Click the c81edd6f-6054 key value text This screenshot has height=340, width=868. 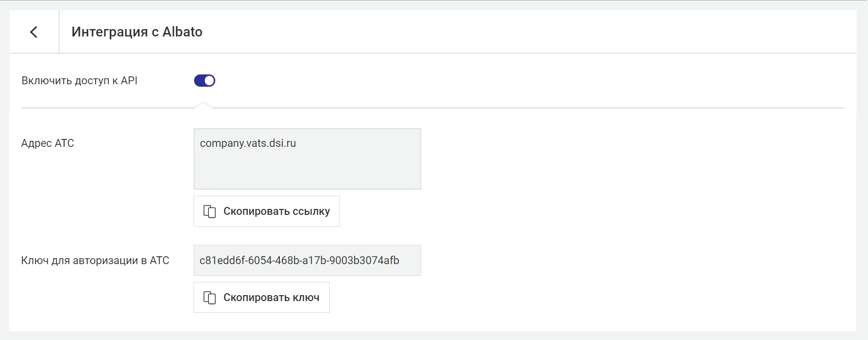pos(299,260)
